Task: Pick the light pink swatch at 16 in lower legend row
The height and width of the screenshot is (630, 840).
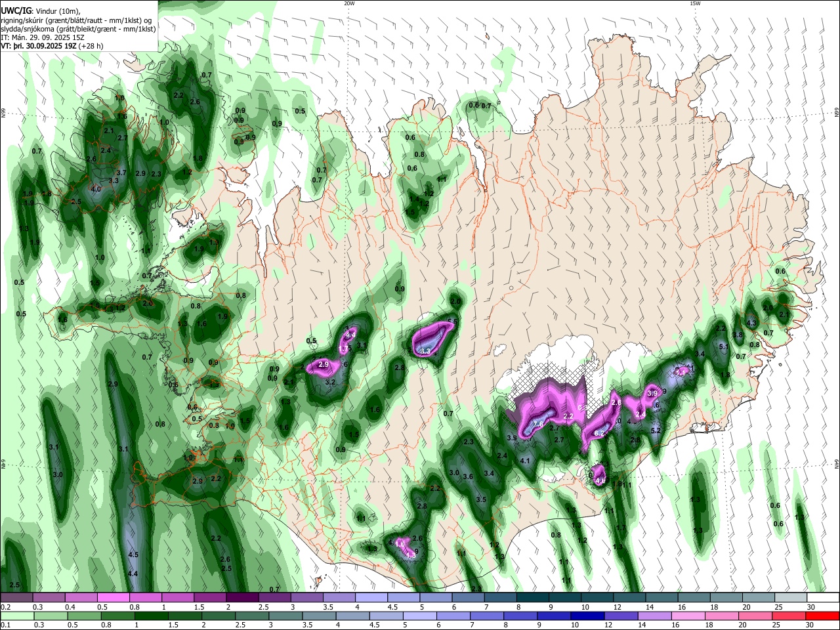Action: click(688, 616)
